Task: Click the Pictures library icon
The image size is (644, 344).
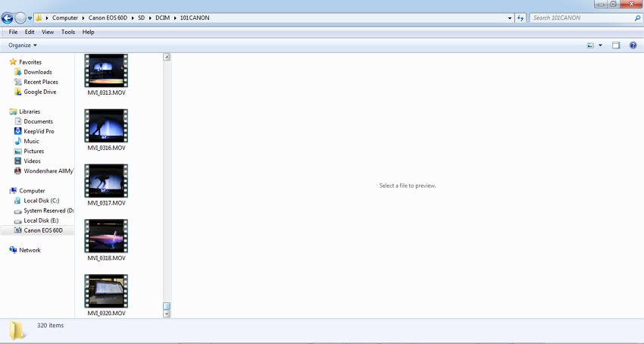Action: point(17,151)
